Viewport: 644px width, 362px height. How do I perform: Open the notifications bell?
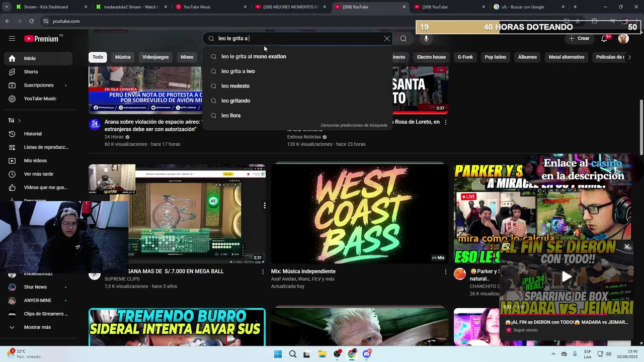tap(604, 39)
